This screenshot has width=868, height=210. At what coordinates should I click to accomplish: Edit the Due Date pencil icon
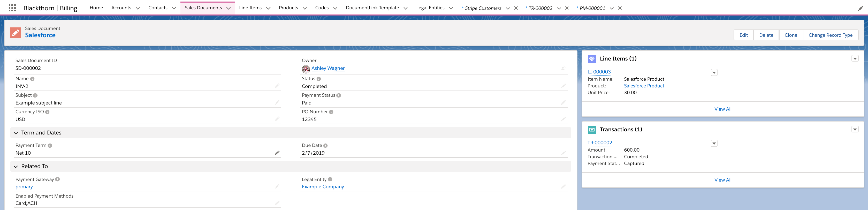click(564, 153)
